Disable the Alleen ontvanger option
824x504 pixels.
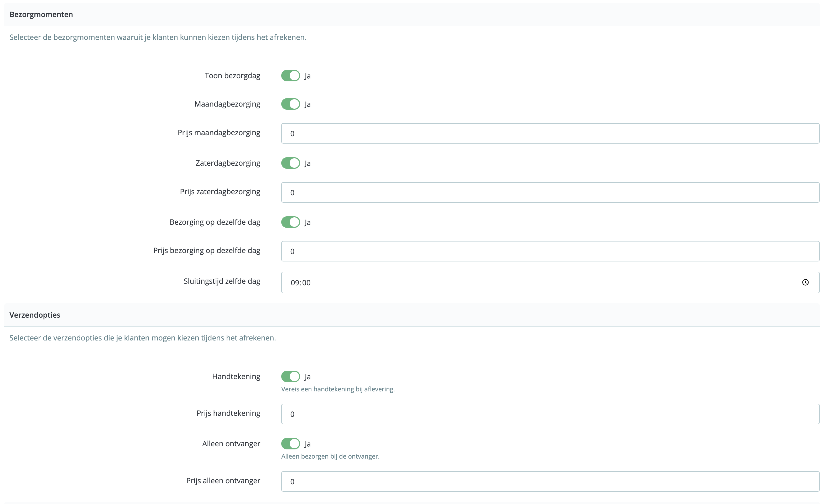point(291,444)
